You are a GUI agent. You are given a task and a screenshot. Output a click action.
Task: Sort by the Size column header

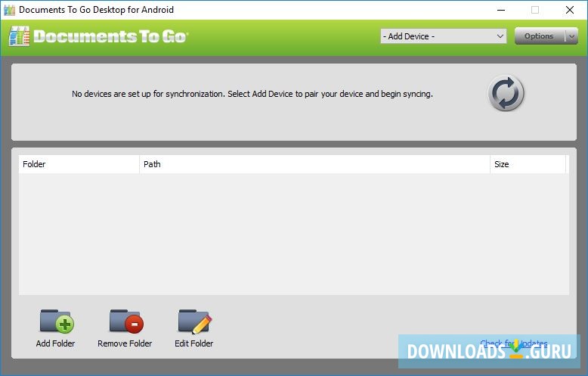528,164
